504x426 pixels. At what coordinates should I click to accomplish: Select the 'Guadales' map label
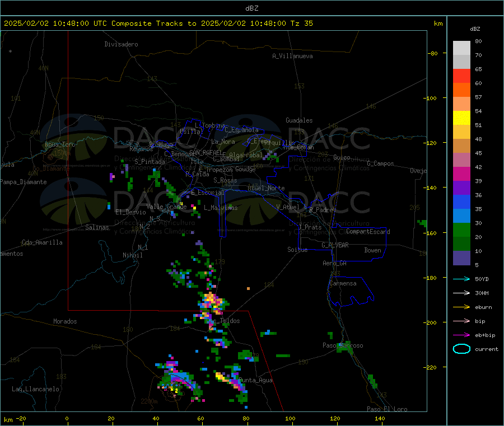(299, 120)
